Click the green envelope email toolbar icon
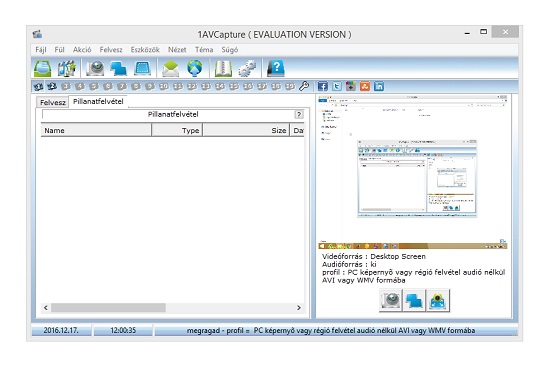 pyautogui.click(x=170, y=68)
